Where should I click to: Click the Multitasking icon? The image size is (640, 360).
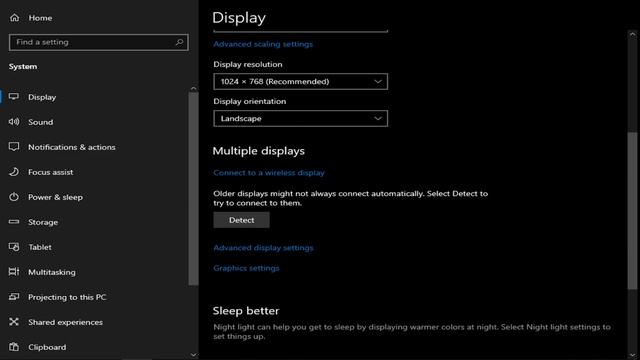[14, 271]
